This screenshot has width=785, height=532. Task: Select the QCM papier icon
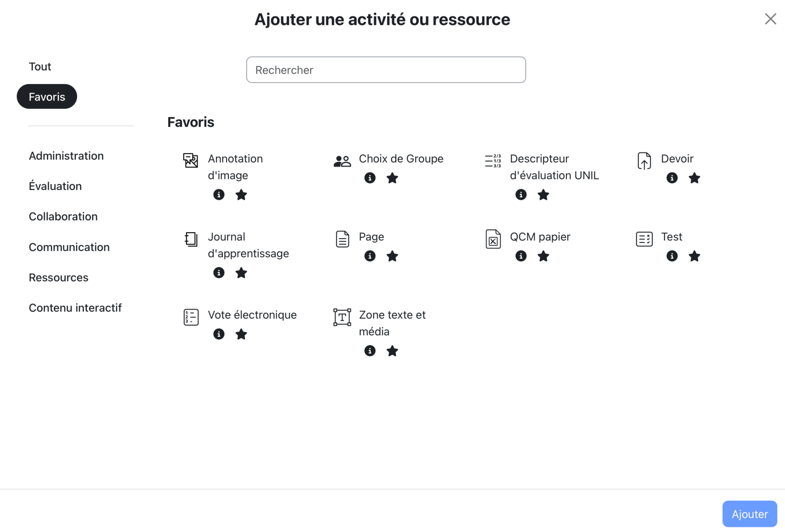493,239
